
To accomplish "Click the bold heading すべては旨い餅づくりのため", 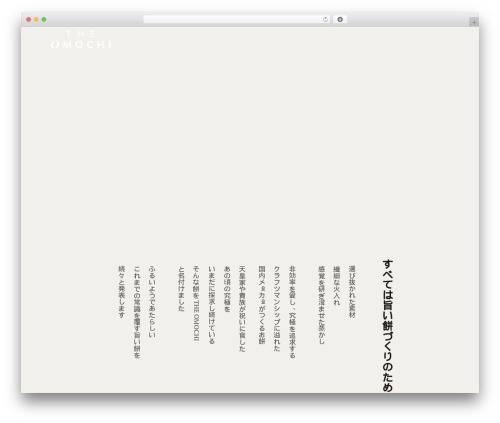I will pos(388,326).
